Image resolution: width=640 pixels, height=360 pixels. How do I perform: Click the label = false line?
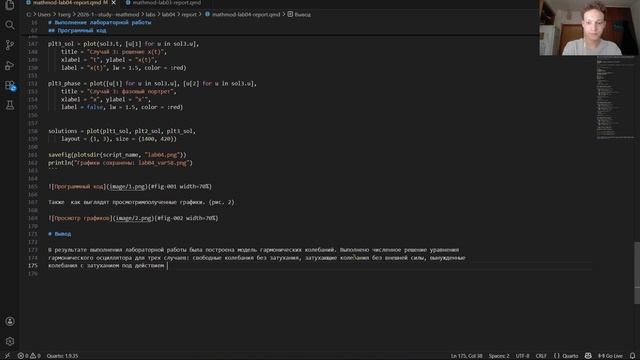tap(122, 107)
